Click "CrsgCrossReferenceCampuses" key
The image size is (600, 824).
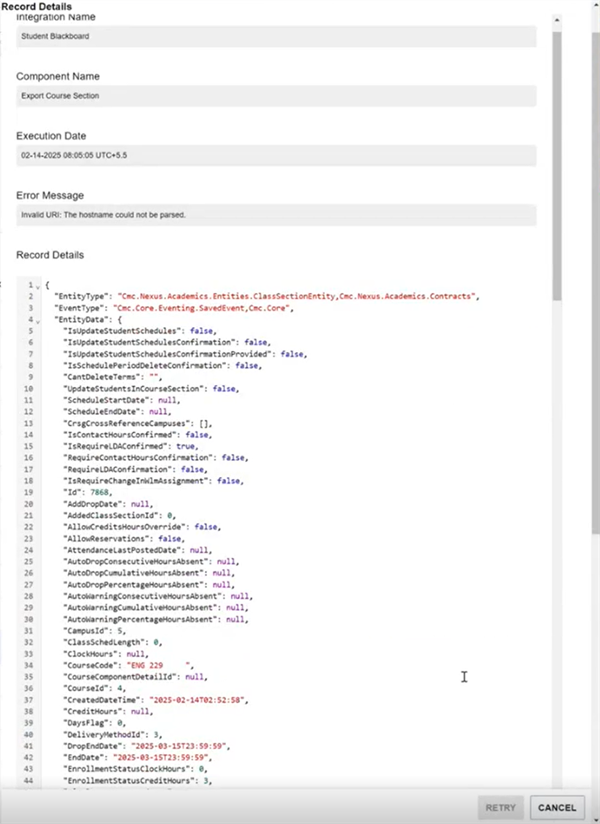[x=127, y=423]
